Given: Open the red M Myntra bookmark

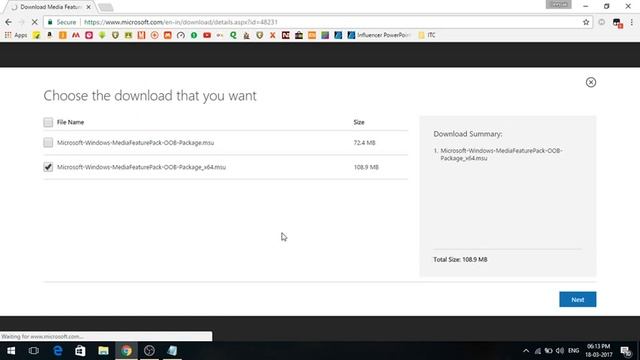Looking at the screenshot, I should (76, 36).
